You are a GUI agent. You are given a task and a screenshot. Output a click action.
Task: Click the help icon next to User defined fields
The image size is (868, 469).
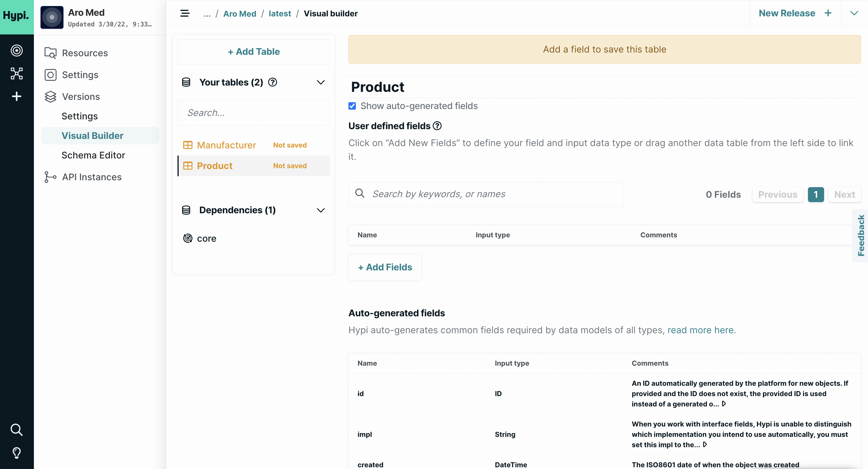tap(437, 126)
